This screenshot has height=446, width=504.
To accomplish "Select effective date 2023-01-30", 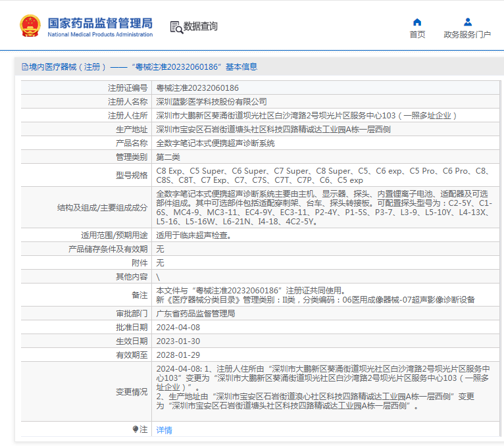I will [x=178, y=341].
